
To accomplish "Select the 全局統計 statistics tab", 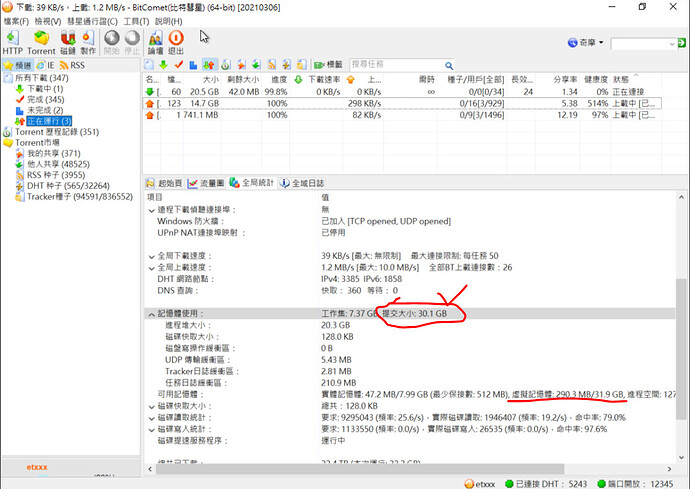I will tap(252, 183).
